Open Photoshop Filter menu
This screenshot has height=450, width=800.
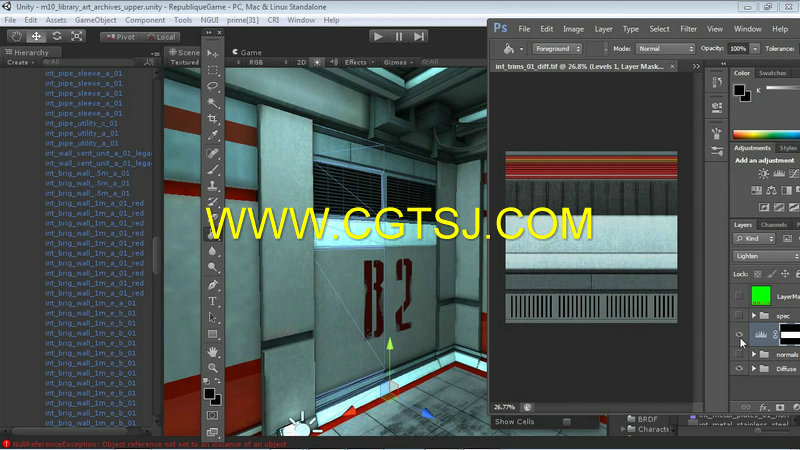point(688,29)
